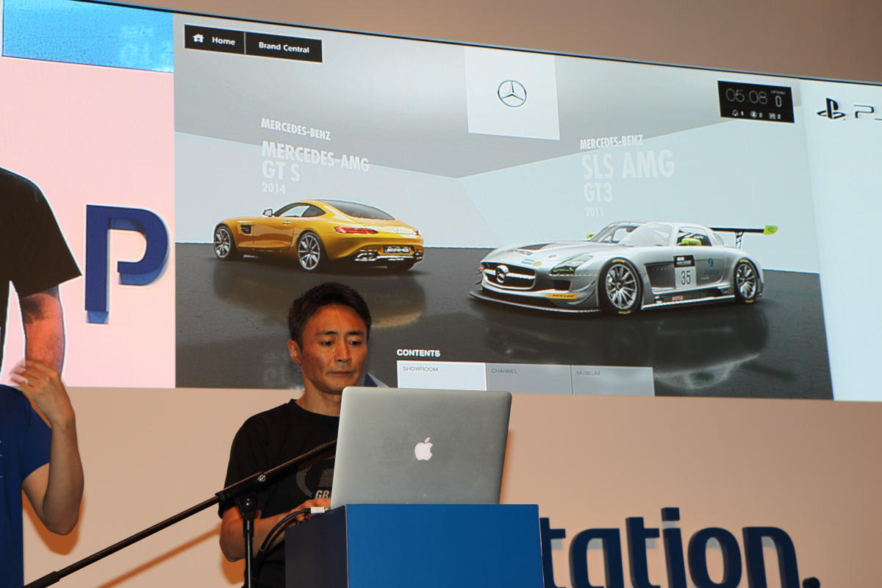Viewport: 882px width, 588px height.
Task: Switch to the Museum contents tab
Action: tap(613, 381)
